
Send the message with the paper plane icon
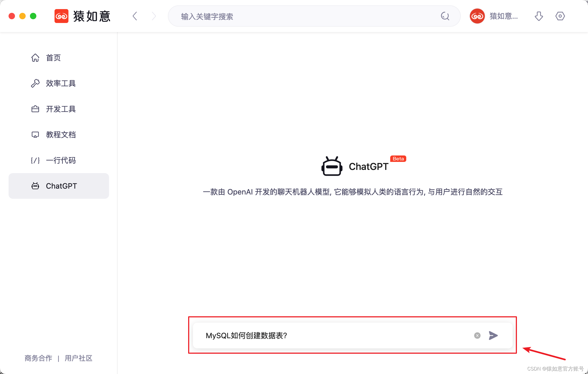pyautogui.click(x=493, y=336)
